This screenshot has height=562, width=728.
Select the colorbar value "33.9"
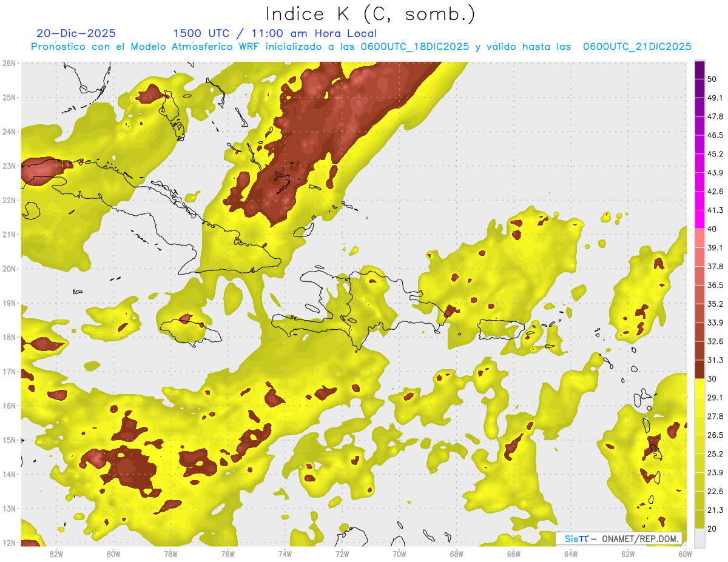point(715,323)
